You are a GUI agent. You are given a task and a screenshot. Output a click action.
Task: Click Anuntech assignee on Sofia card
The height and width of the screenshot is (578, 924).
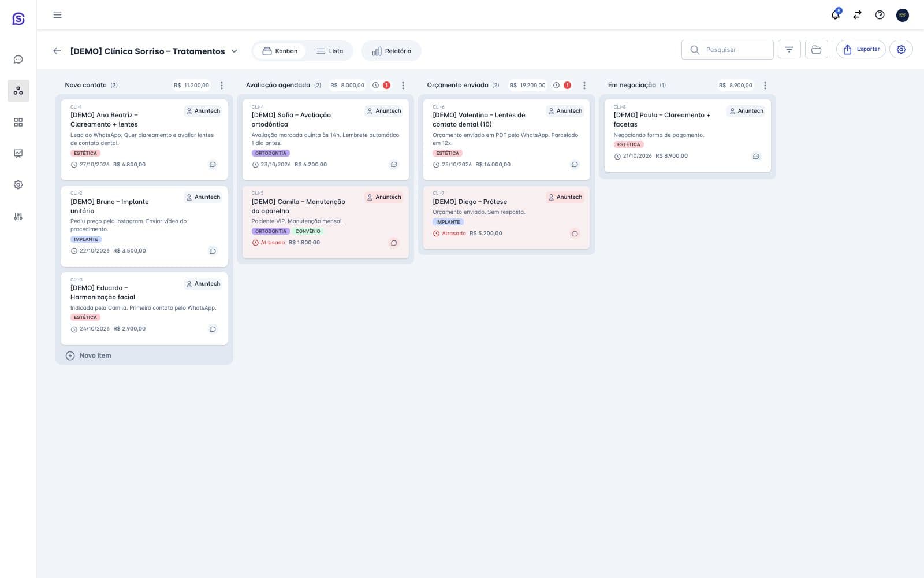384,111
